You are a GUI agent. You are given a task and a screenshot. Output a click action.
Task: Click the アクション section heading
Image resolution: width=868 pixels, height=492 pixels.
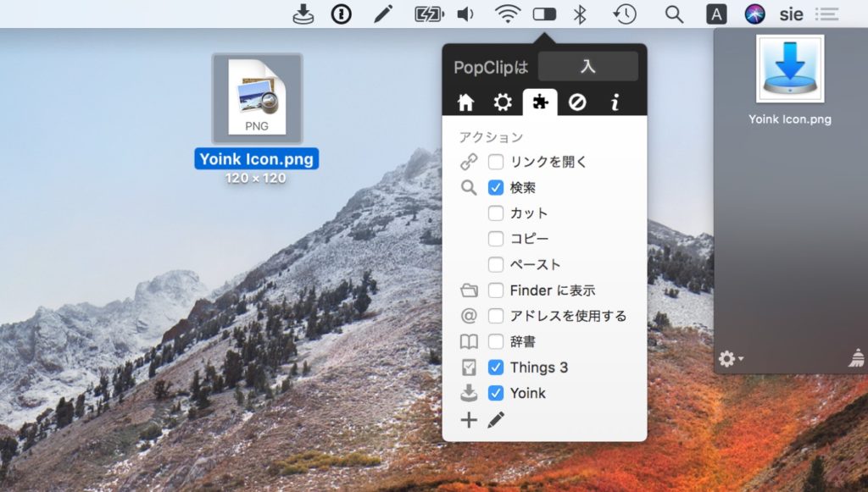click(x=491, y=136)
